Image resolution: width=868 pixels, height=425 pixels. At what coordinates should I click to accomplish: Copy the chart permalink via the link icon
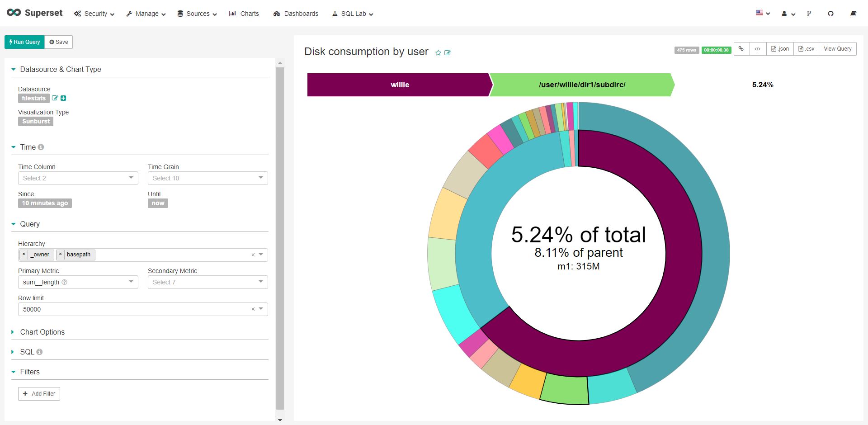pos(741,49)
